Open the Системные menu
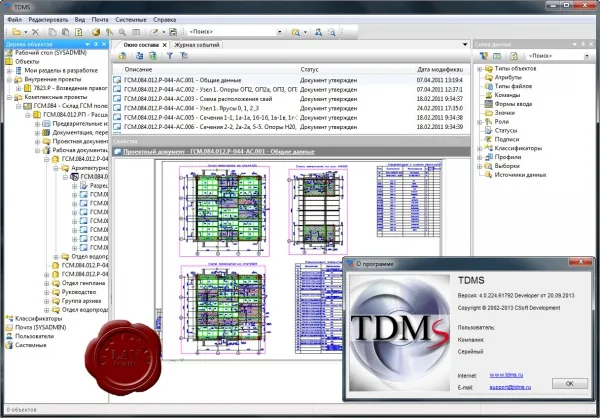 (x=131, y=20)
